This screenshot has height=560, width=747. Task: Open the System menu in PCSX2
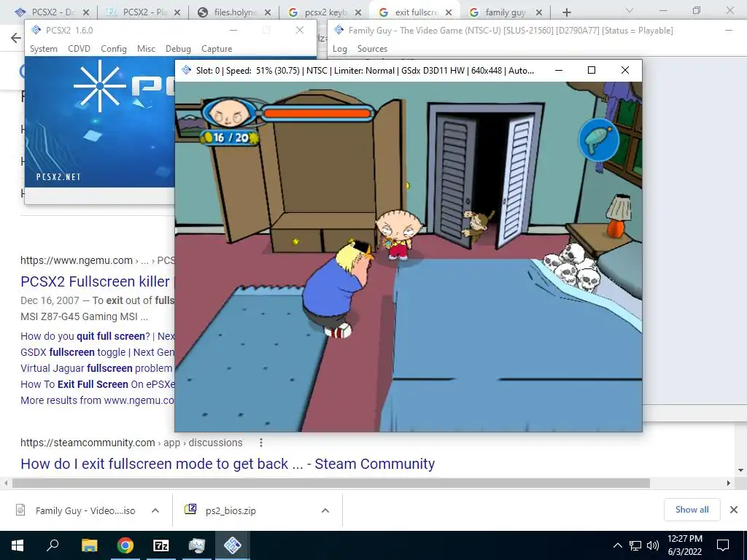[43, 49]
